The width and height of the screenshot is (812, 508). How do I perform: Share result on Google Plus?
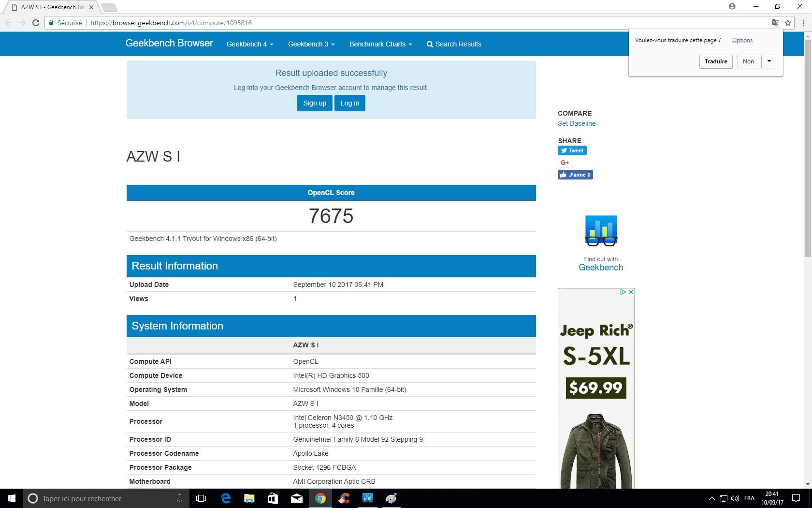[565, 163]
